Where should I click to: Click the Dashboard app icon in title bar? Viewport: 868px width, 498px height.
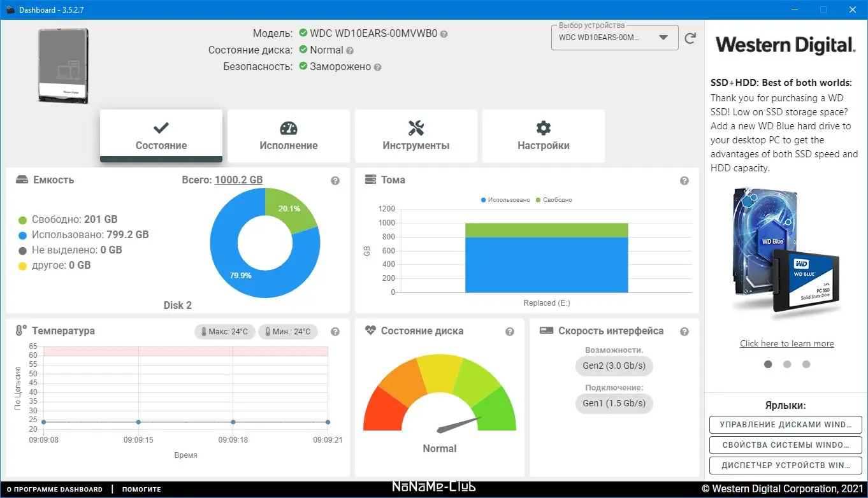coord(10,10)
